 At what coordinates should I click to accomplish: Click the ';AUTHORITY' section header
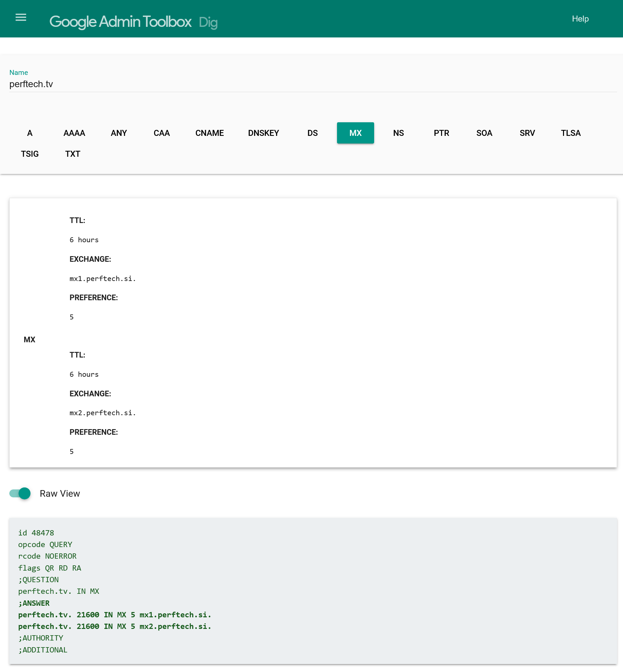click(41, 638)
